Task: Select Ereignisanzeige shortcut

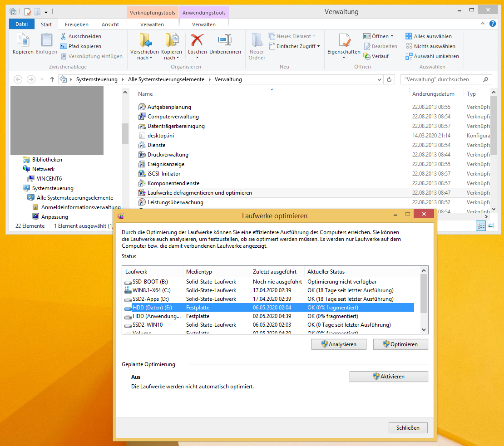Action: tap(166, 164)
